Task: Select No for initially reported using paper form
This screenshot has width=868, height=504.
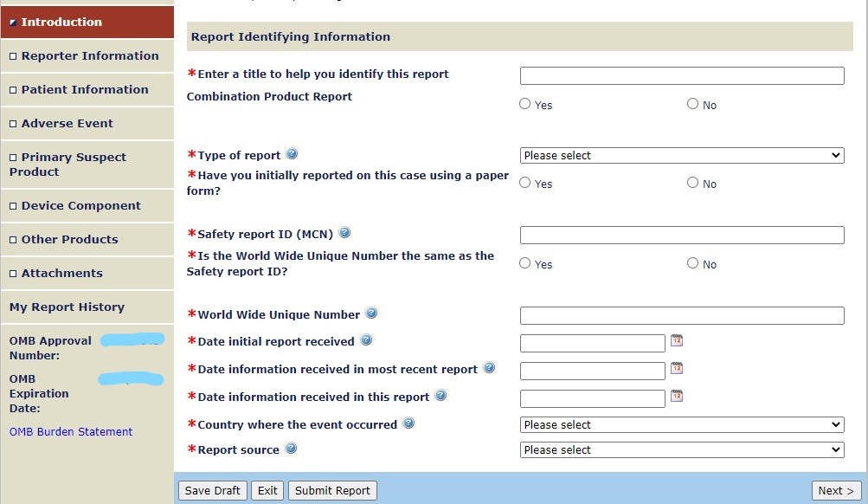Action: click(x=692, y=183)
